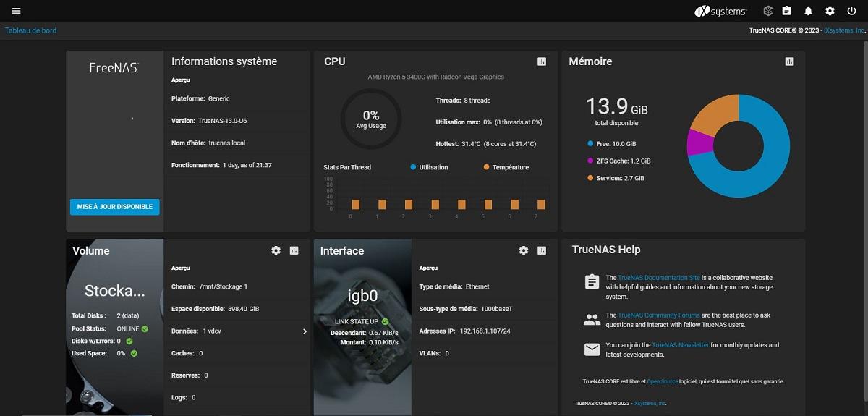The image size is (868, 416).
Task: Open the Volume reports chart icon
Action: pos(294,250)
